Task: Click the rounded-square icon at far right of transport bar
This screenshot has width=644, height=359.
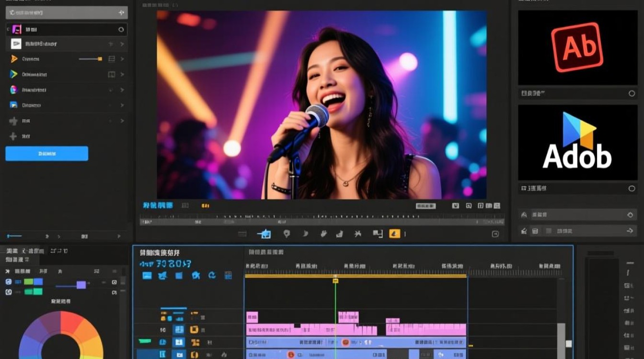Action: pos(495,234)
